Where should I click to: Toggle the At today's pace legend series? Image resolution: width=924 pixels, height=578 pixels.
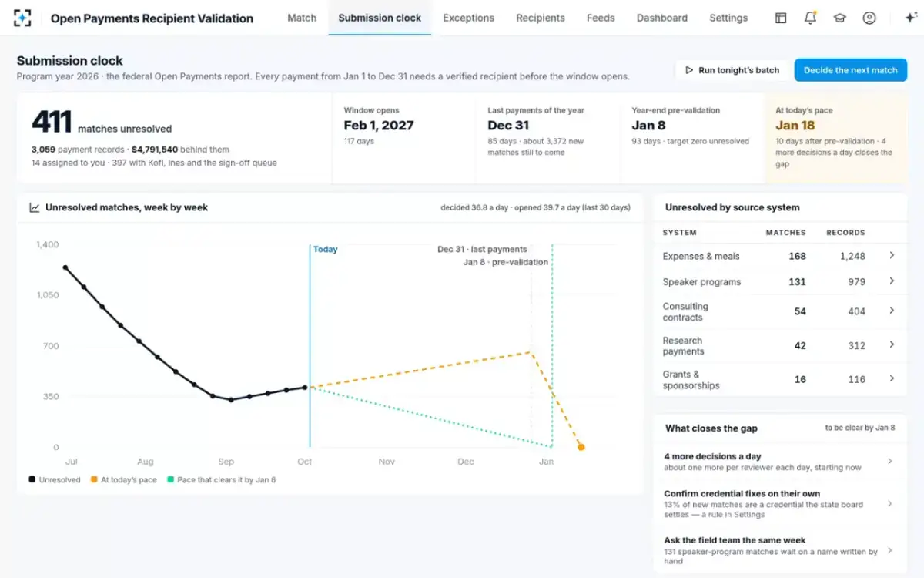click(123, 479)
